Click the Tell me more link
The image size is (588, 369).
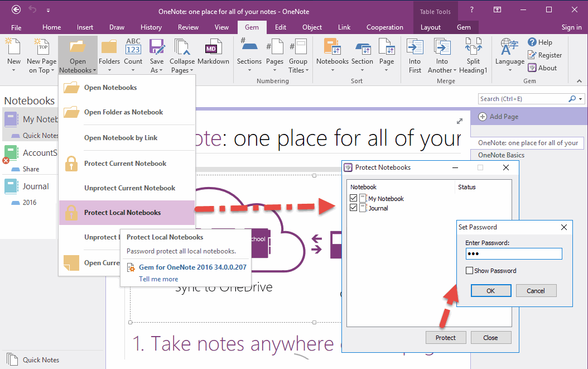point(158,279)
